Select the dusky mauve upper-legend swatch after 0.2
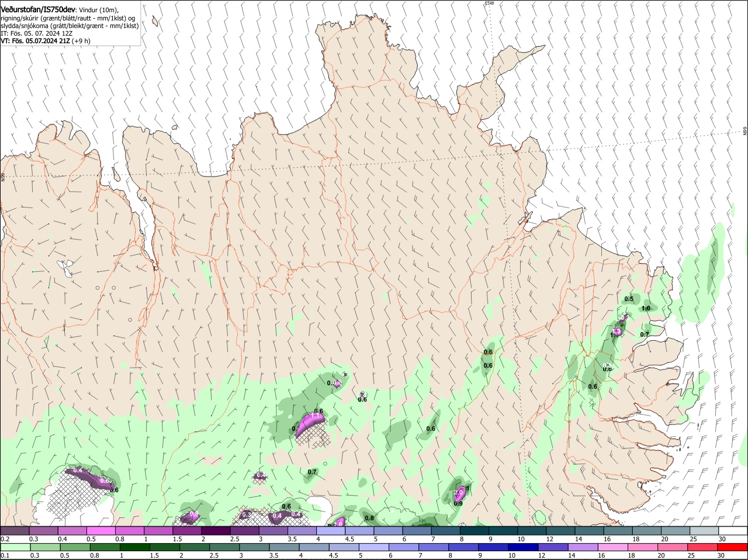Viewport: 748px width, 560px height. tap(15, 530)
